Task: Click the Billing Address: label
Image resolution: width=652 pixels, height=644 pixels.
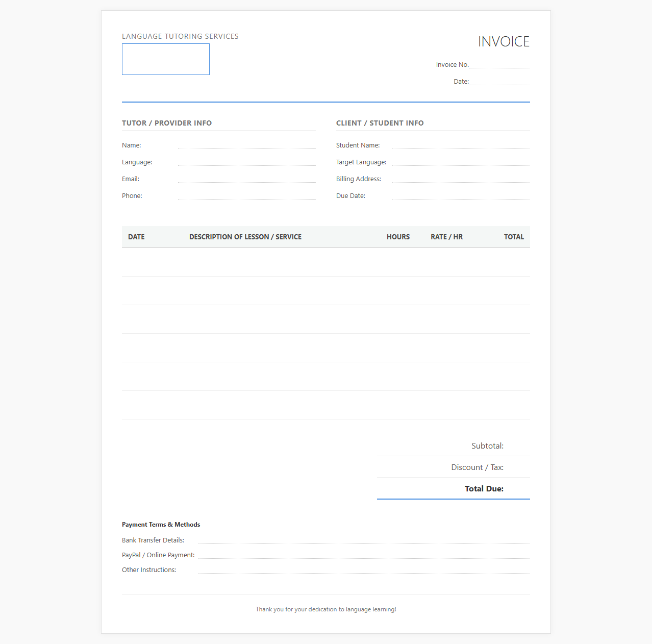Action: [x=359, y=179]
